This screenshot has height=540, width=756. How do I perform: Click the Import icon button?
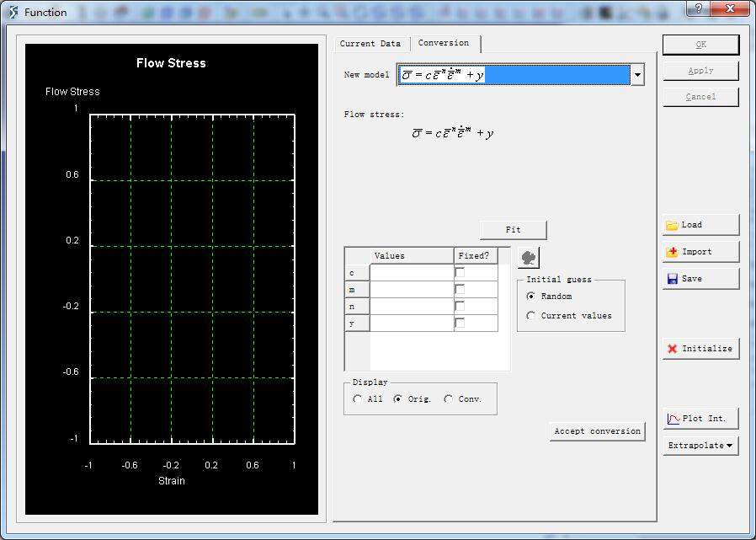[x=700, y=252]
